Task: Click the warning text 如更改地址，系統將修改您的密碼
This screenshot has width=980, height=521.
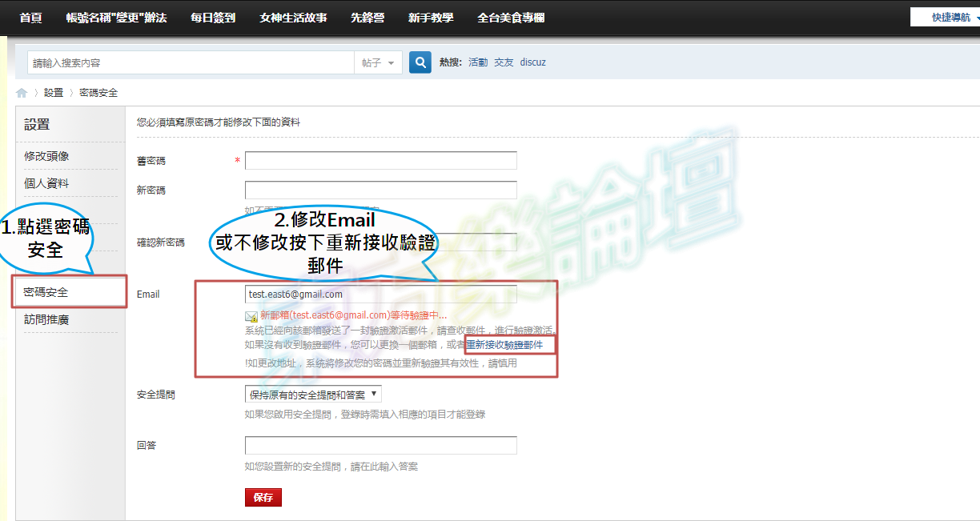Action: [x=381, y=363]
